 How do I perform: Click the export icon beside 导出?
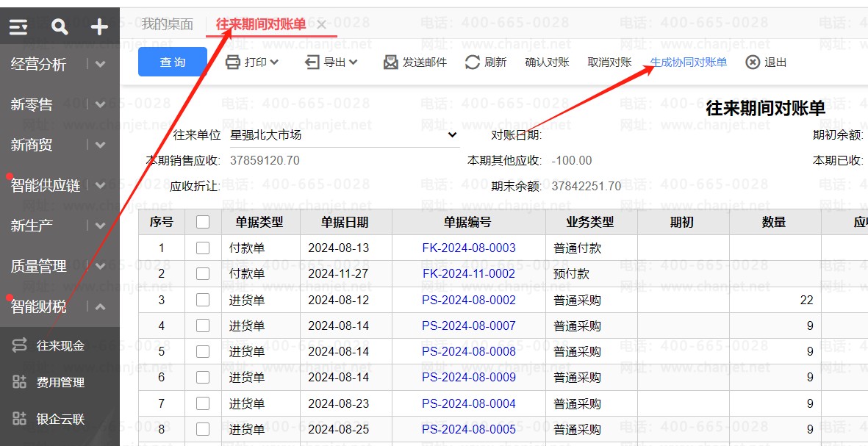point(312,62)
